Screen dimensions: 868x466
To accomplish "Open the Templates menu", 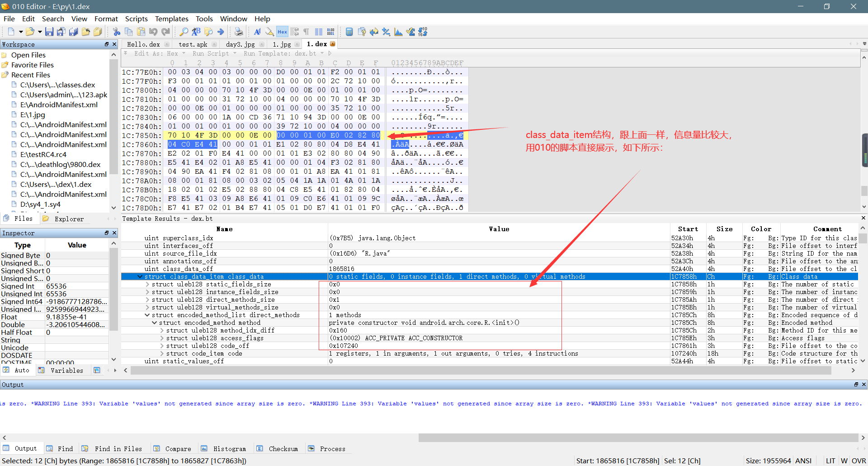I will point(171,19).
